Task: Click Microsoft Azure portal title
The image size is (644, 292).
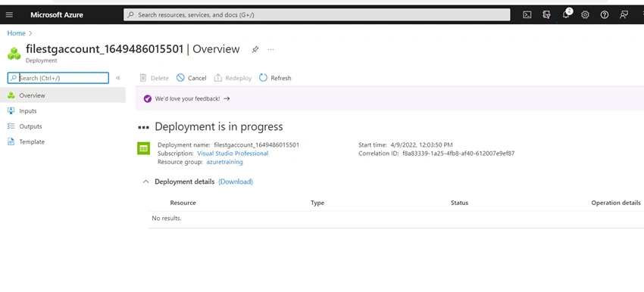Action: [57, 15]
